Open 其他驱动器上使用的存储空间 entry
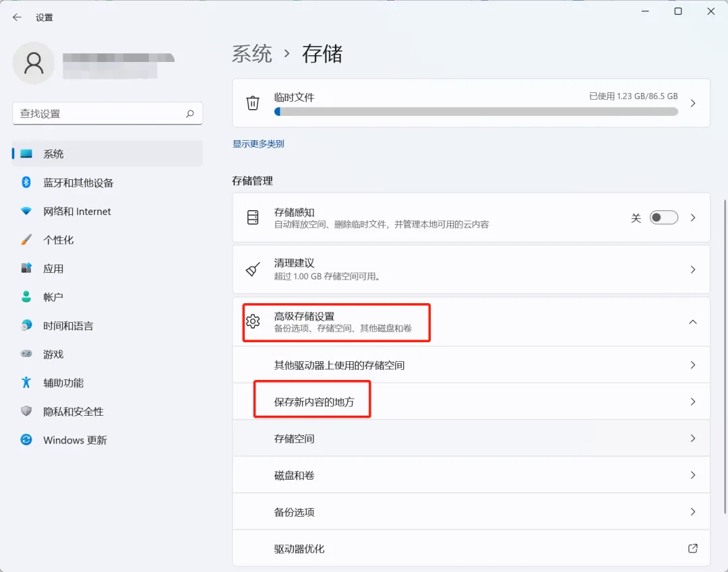 pos(471,365)
